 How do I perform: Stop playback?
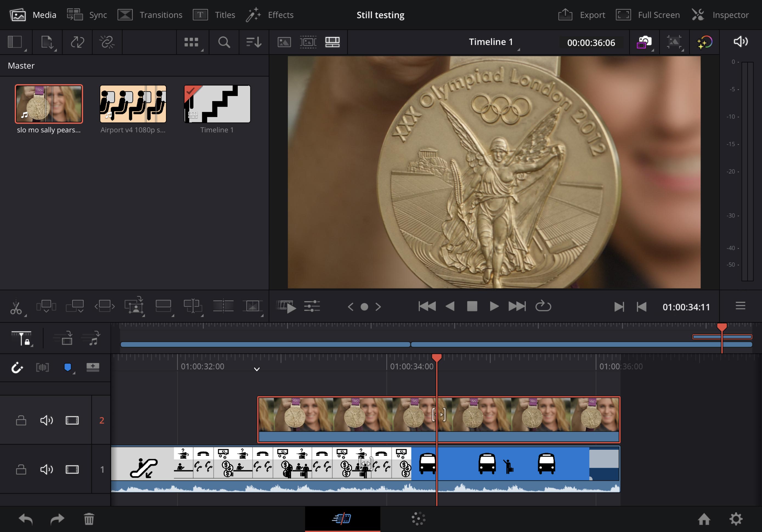point(472,306)
